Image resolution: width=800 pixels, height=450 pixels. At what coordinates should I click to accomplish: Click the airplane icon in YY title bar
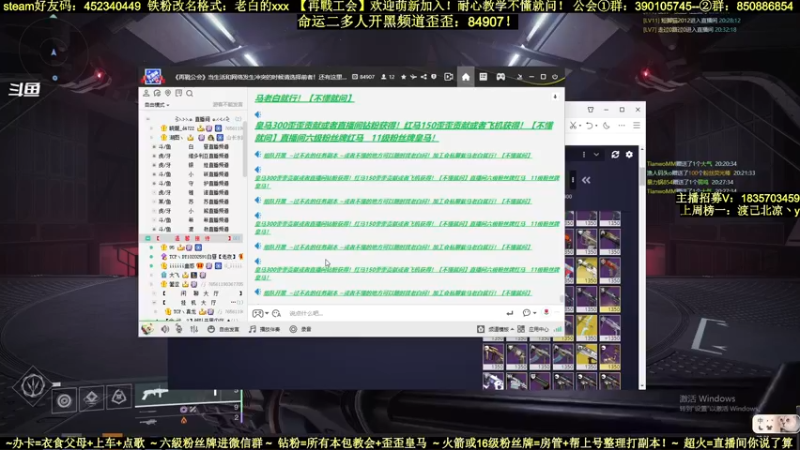coord(413,77)
